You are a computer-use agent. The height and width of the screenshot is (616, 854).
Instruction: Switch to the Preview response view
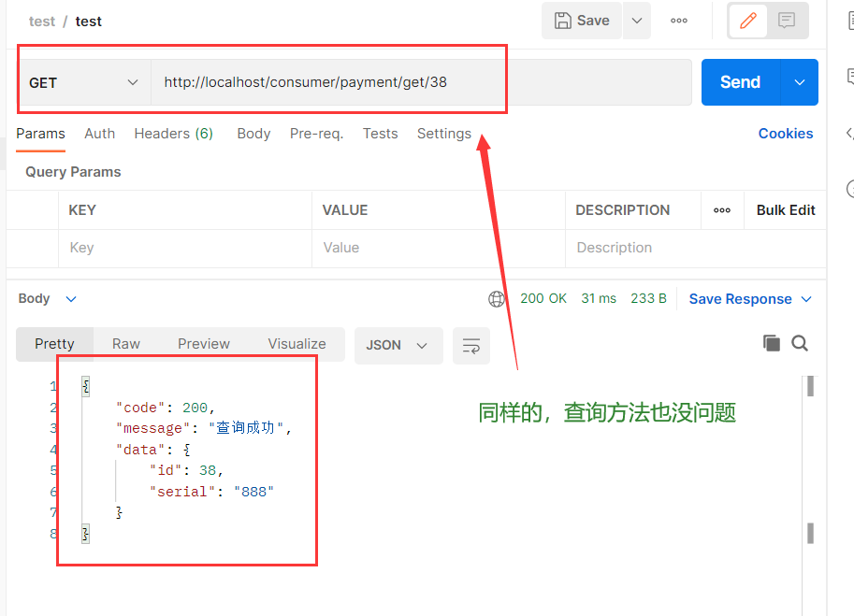pos(204,344)
